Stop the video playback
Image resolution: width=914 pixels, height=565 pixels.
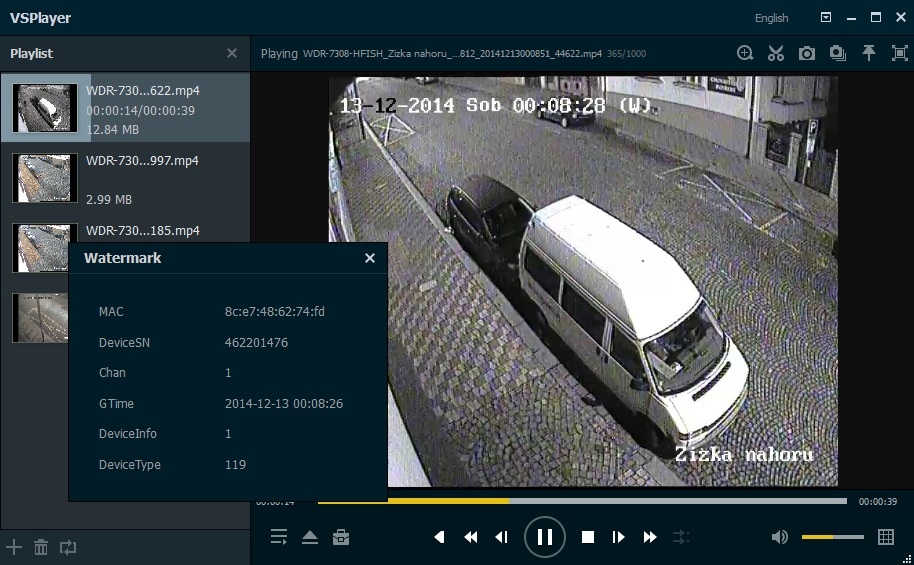(588, 537)
